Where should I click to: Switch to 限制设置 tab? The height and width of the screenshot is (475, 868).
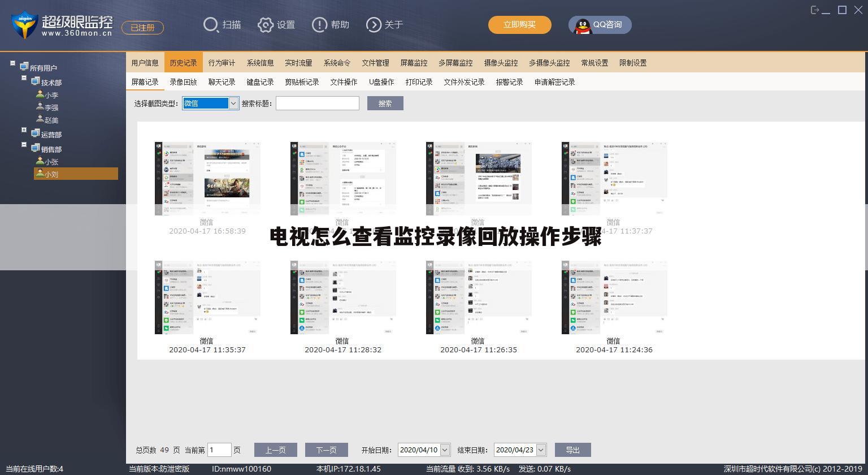coord(633,63)
